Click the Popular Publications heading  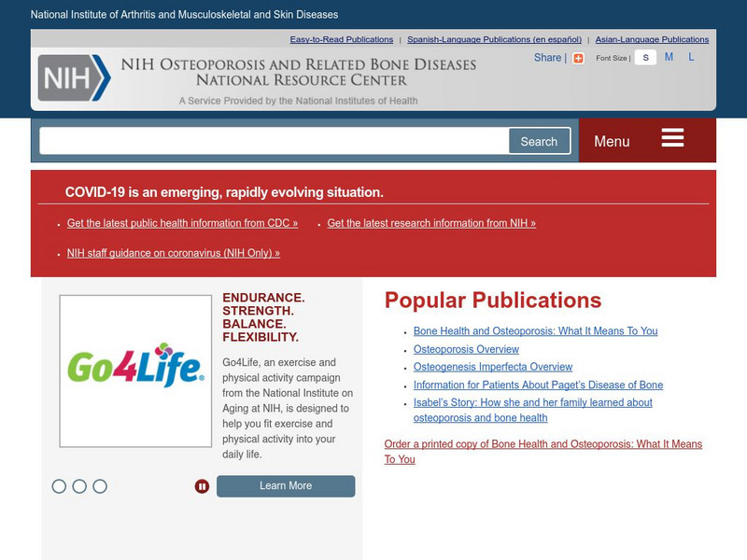493,301
